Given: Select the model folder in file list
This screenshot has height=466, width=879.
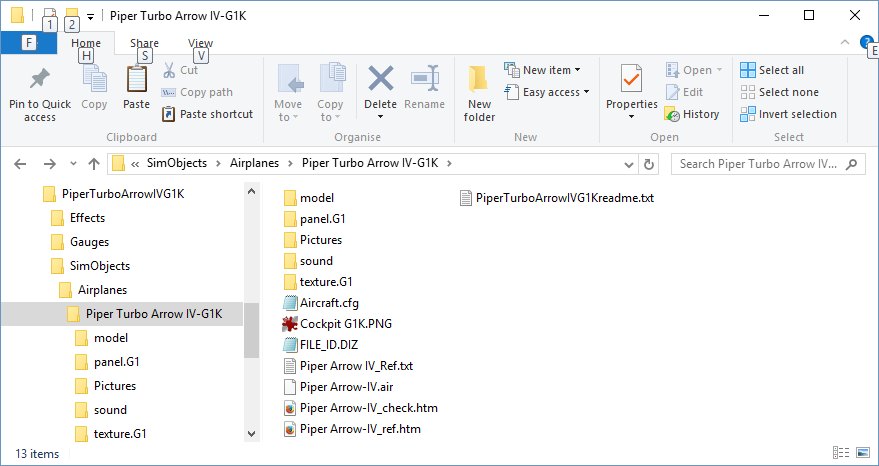Looking at the screenshot, I should pyautogui.click(x=309, y=197).
